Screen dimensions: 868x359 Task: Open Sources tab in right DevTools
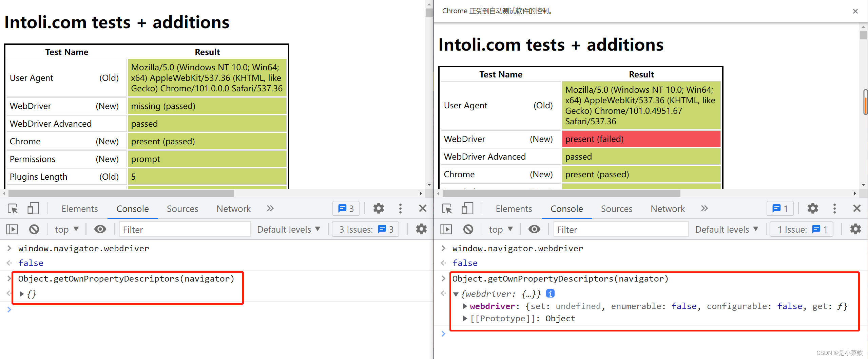[617, 209]
